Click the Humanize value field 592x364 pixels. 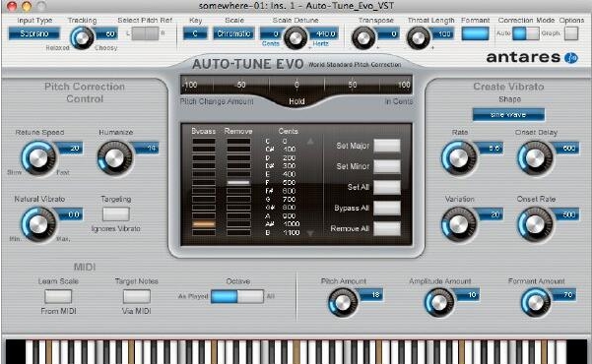pyautogui.click(x=147, y=148)
